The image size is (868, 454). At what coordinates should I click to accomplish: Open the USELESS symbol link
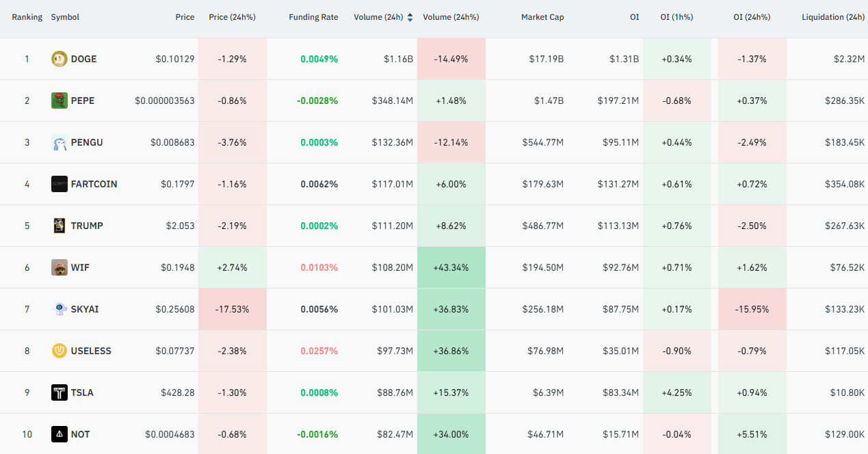coord(91,351)
